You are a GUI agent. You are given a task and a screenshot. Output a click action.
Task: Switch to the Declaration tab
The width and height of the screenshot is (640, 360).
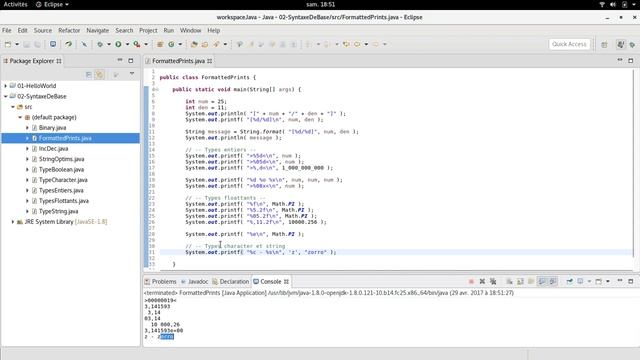pos(231,282)
